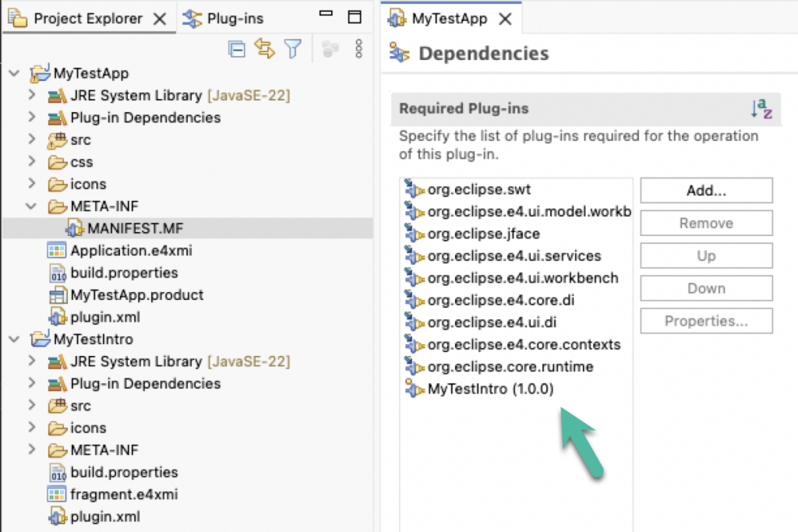The width and height of the screenshot is (798, 532).
Task: Collapse META-INF folder under MyTestApp
Action: click(31, 206)
